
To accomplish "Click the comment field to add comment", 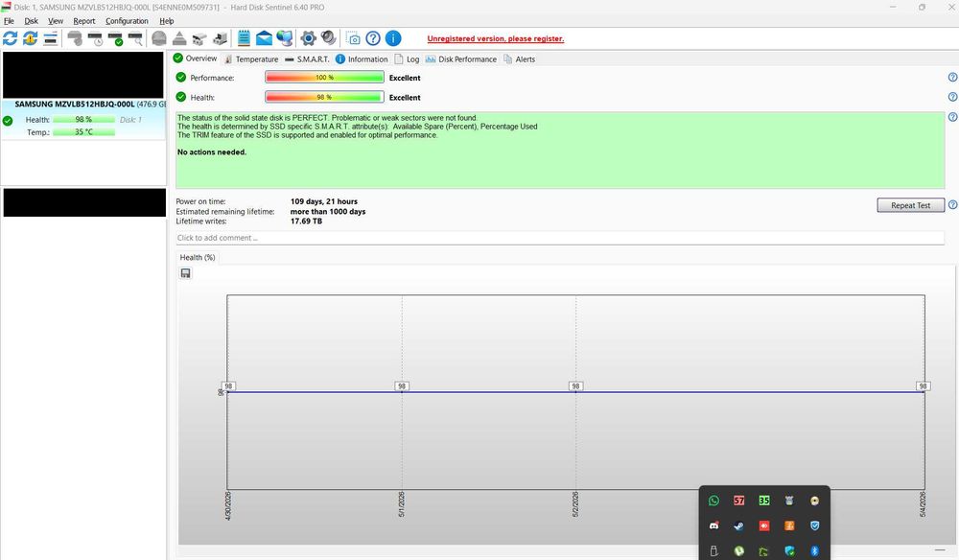I will [560, 238].
